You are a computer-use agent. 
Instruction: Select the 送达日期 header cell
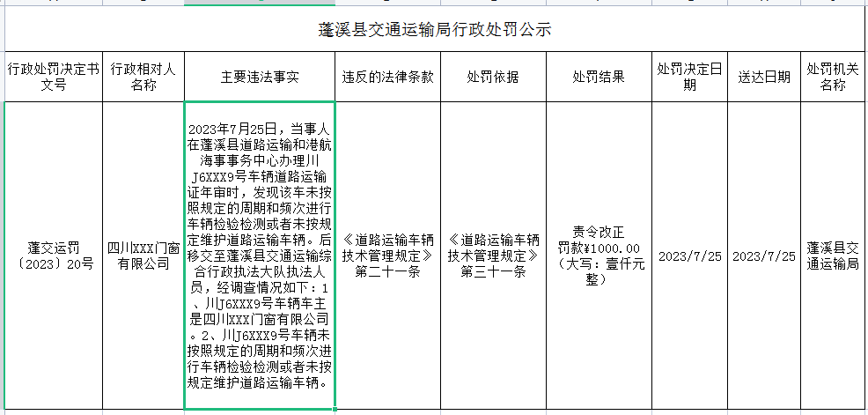[763, 77]
